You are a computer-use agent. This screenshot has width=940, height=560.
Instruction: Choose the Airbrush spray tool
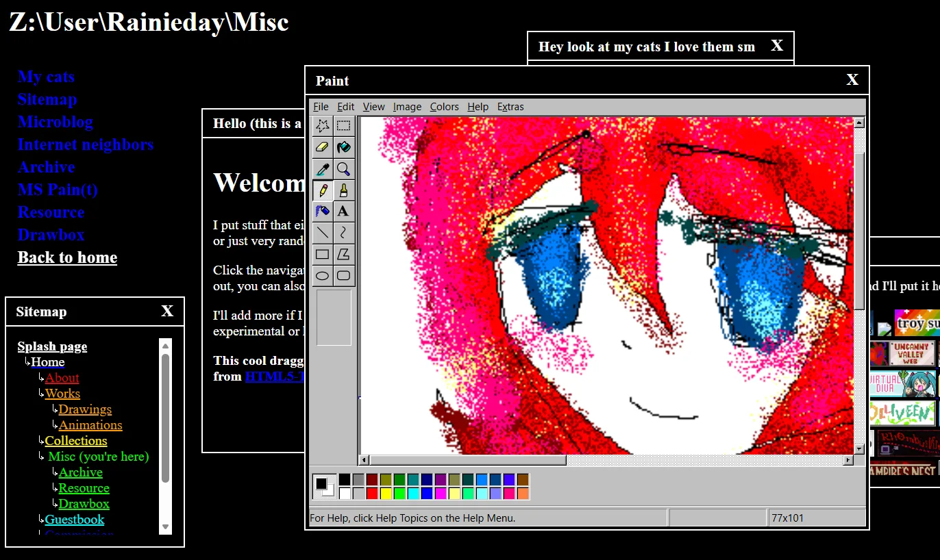(323, 211)
